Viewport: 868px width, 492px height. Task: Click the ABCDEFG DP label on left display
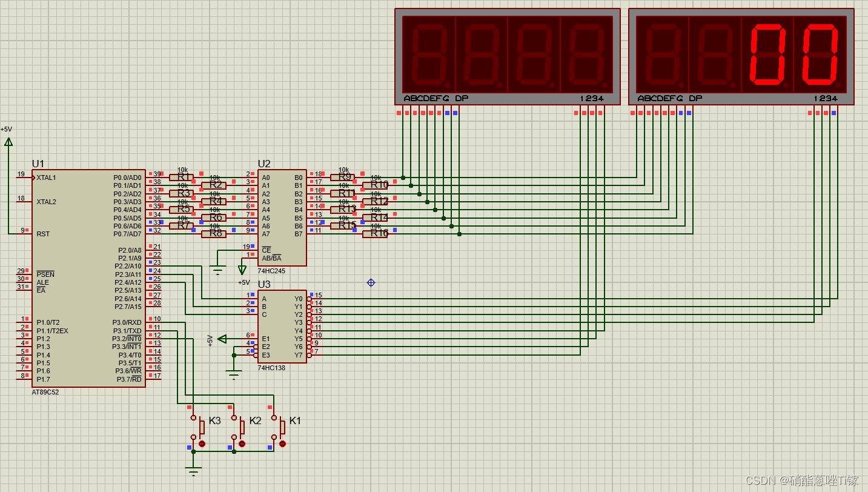tap(436, 98)
